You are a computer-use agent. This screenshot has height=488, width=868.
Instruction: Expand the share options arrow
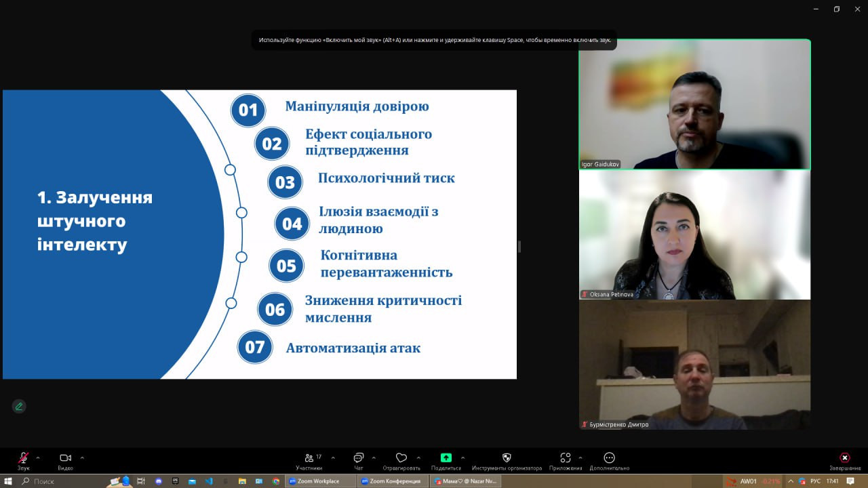[x=463, y=457]
